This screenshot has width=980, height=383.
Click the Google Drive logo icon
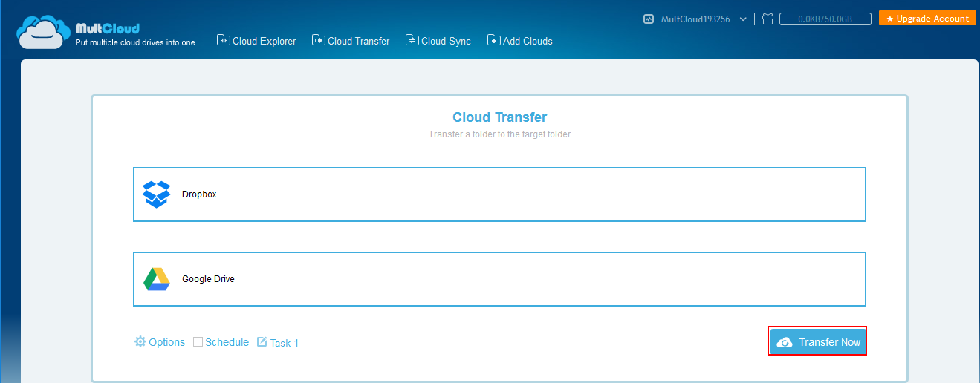click(156, 279)
